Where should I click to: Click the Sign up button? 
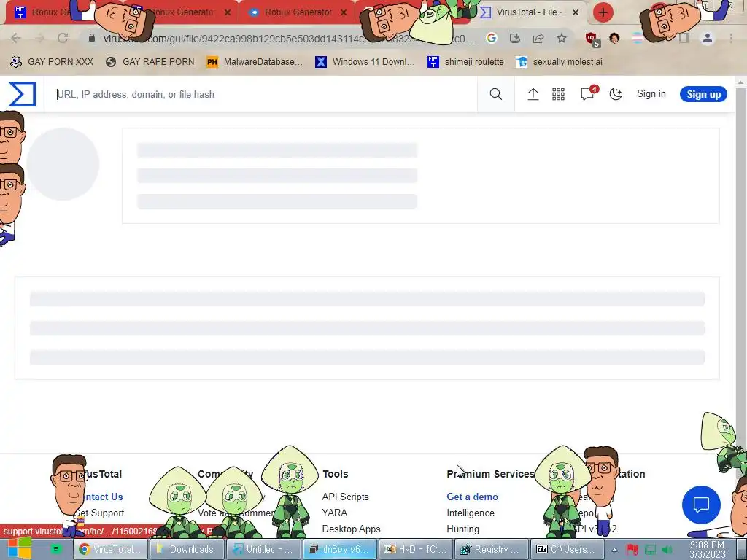pyautogui.click(x=703, y=94)
